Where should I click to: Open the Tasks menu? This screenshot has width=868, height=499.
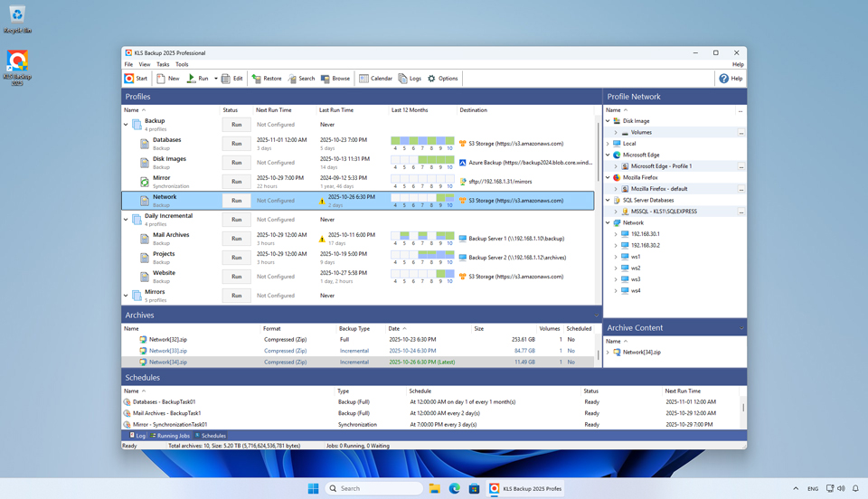click(163, 64)
